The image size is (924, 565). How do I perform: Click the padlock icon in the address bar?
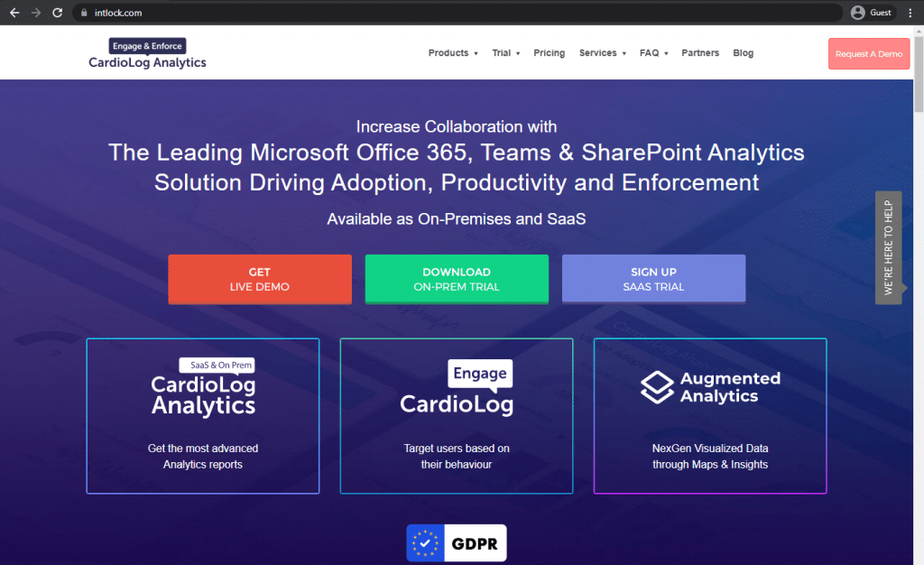pos(84,13)
